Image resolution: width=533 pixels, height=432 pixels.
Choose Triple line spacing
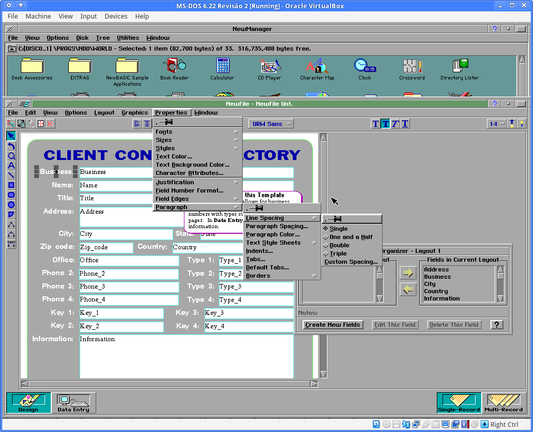click(x=351, y=254)
